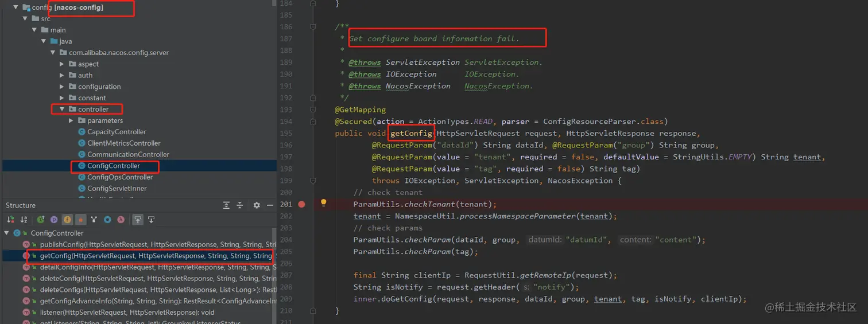Viewport: 868px width, 324px height.
Task: Click @GetMapping annotation
Action: click(x=361, y=110)
